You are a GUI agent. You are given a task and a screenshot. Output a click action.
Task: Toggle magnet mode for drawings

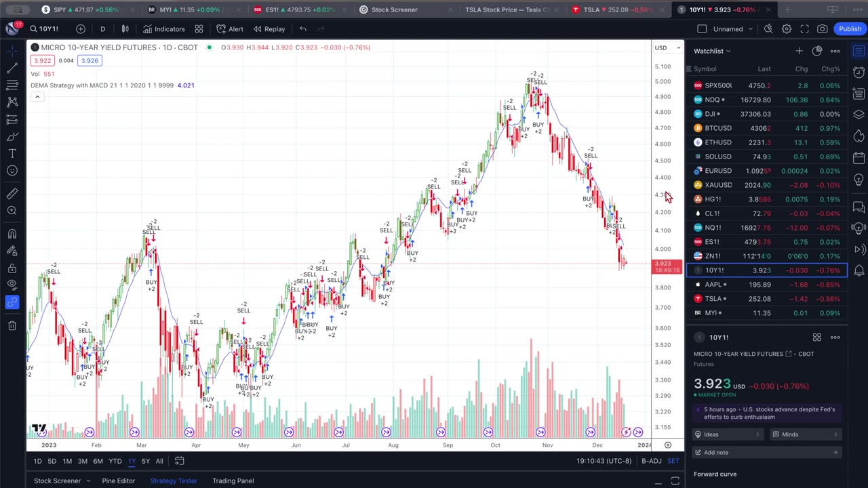(12, 234)
